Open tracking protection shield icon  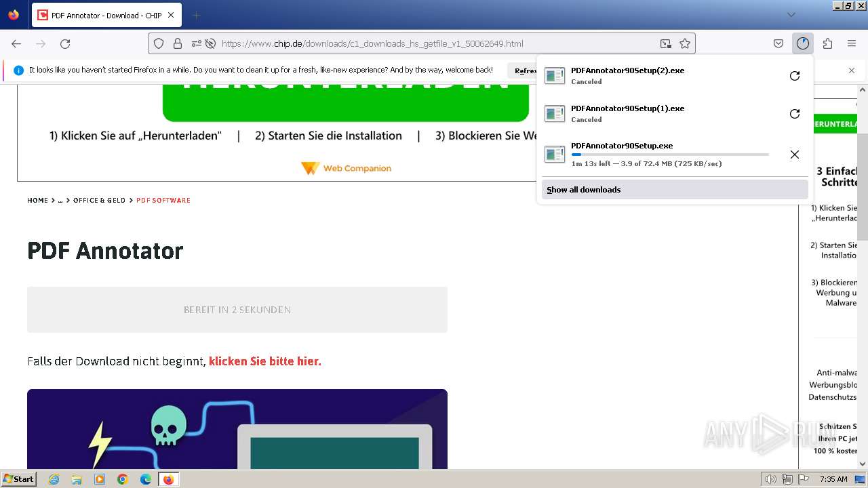click(x=159, y=43)
